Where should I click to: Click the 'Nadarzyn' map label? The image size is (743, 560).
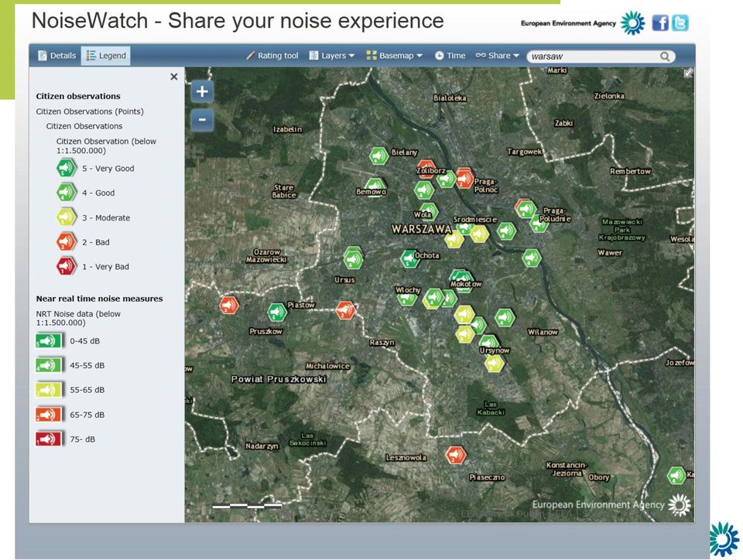[x=262, y=446]
